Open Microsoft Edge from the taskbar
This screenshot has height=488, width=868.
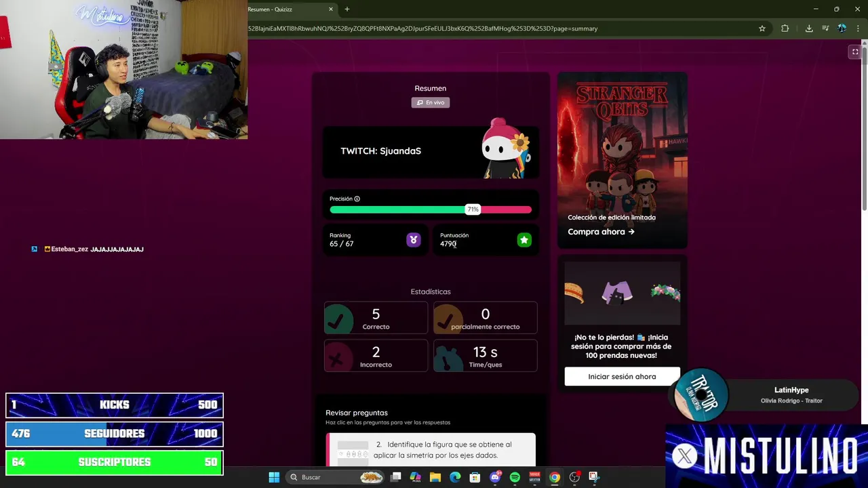click(455, 477)
